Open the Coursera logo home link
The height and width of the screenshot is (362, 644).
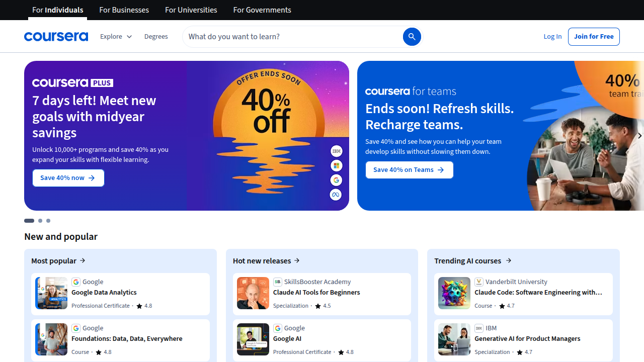point(56,37)
